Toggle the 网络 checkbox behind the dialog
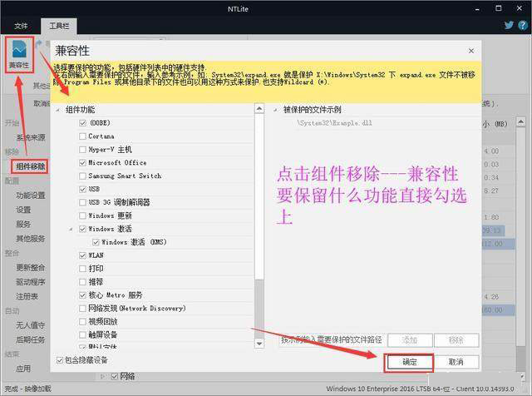The image size is (532, 396). [x=115, y=376]
